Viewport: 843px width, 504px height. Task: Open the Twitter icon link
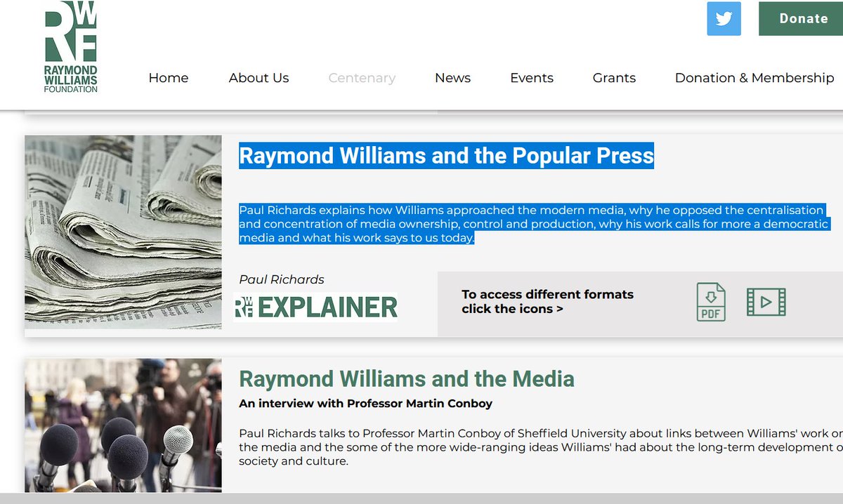click(x=724, y=19)
